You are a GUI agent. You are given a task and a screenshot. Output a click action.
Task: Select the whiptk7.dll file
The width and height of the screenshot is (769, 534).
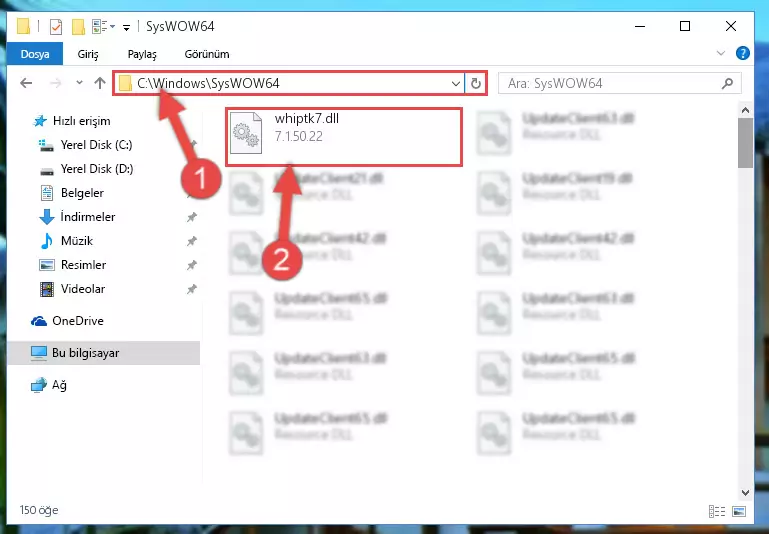point(344,137)
